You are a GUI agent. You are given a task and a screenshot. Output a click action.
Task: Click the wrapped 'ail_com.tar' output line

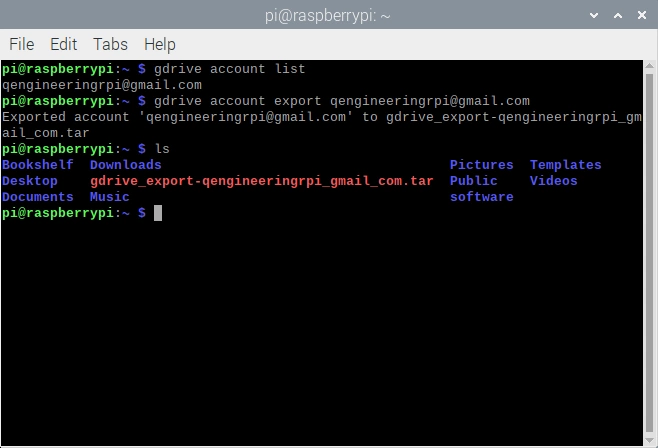pyautogui.click(x=46, y=133)
